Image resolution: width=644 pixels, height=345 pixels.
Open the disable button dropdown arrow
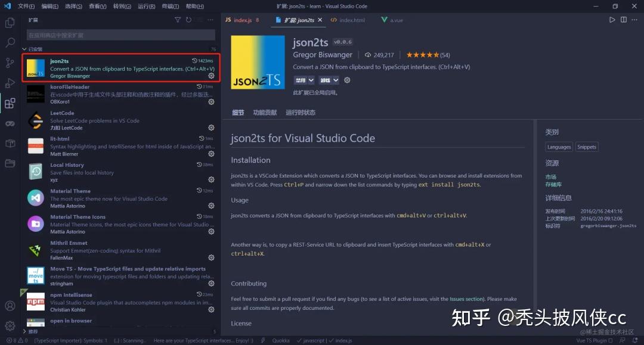(311, 80)
